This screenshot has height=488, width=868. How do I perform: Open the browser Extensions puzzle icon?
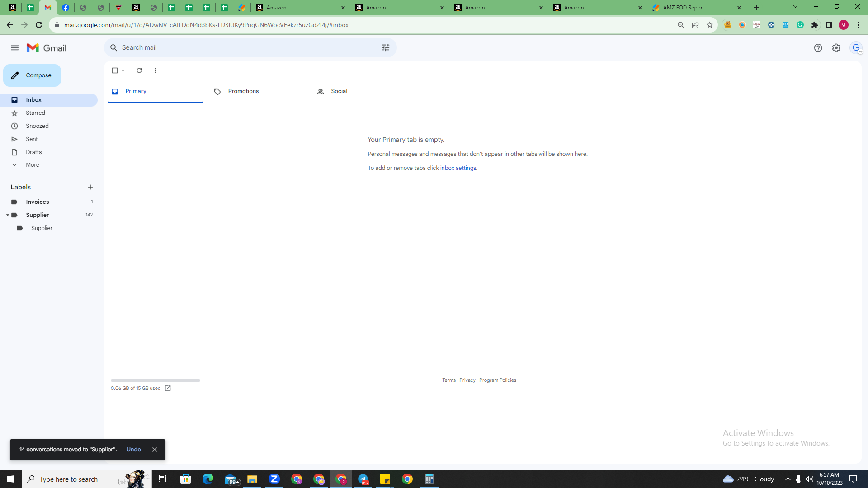(x=815, y=25)
